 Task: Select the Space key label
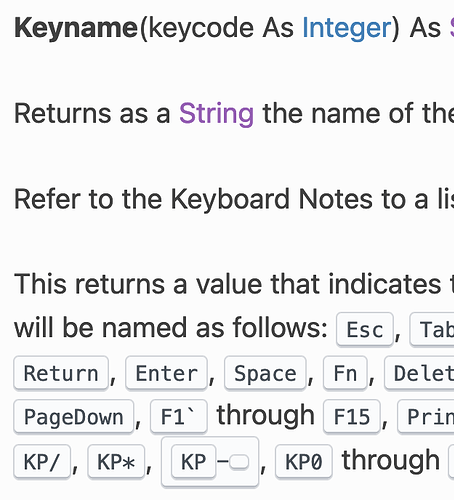265,373
